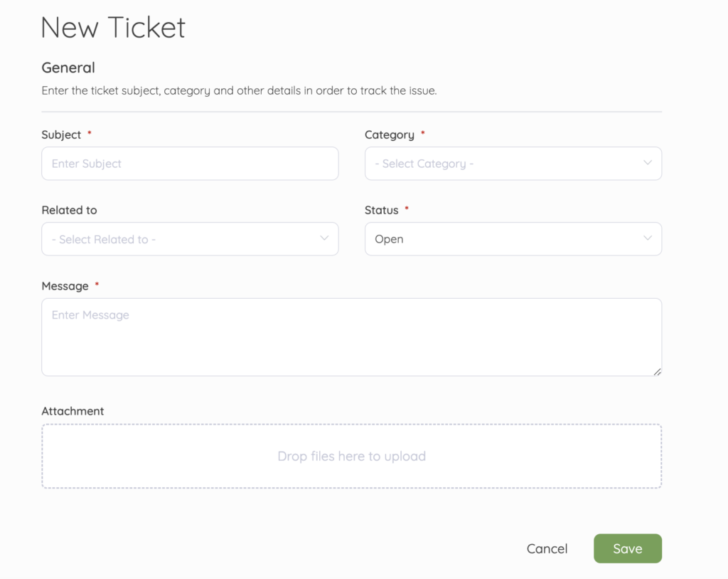Click the message box resize handle
Image resolution: width=728 pixels, height=579 pixels.
click(657, 371)
